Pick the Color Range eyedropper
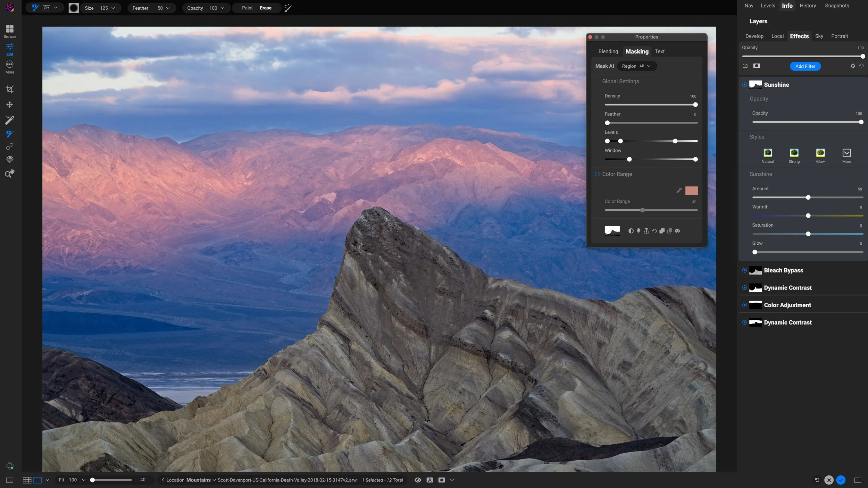 click(x=679, y=190)
